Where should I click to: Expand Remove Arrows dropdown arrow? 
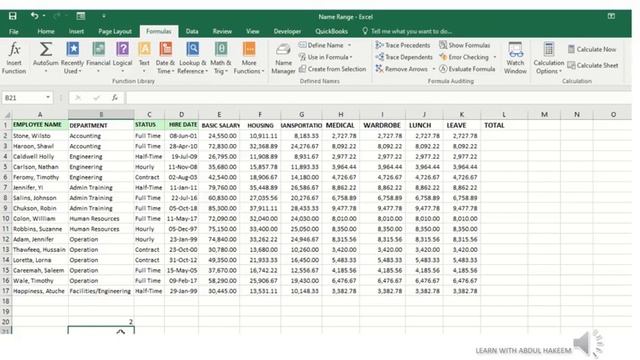pos(433,69)
